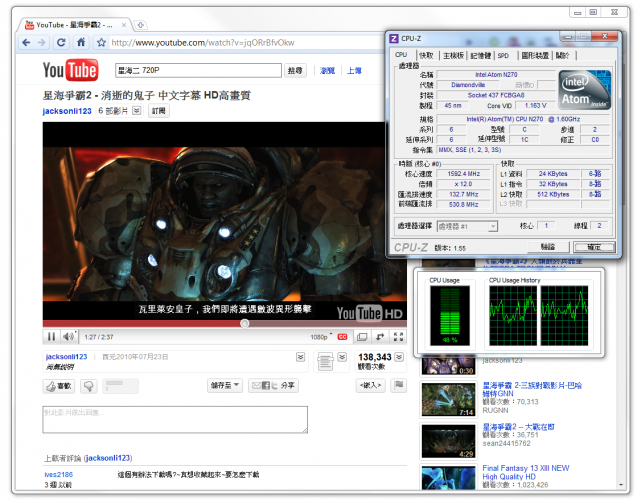Open the 4:29 related video thumbnail
Image resolution: width=640 pixels, height=501 pixels.
click(449, 441)
